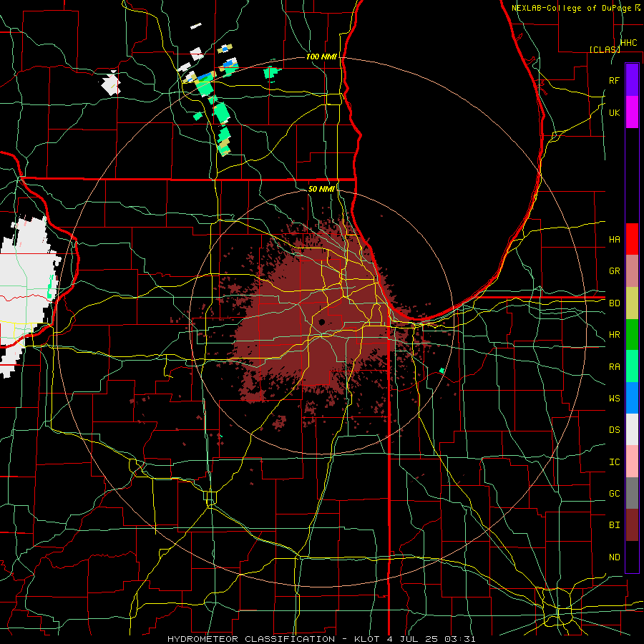Click the dark green HR legend color block
644x644 pixels.
(632, 334)
